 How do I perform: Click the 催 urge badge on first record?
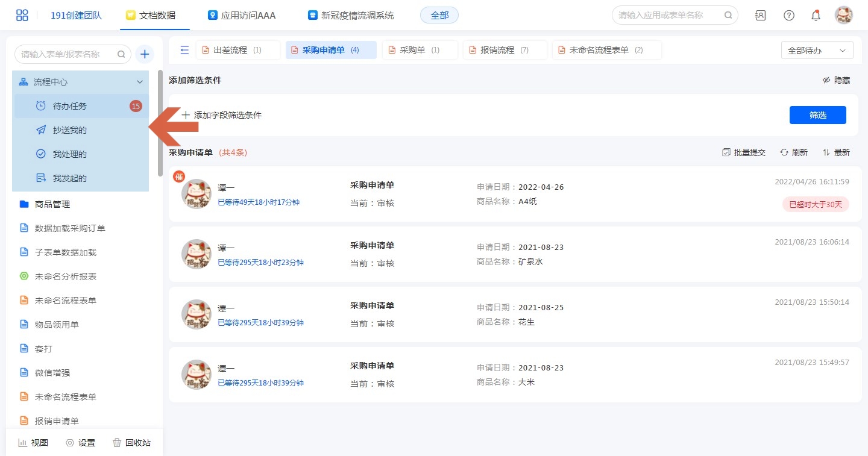pos(178,176)
